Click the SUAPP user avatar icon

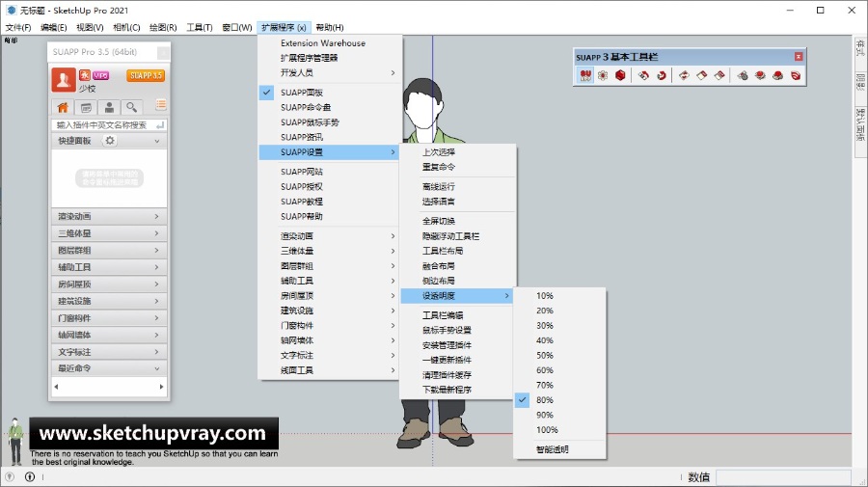tap(64, 80)
